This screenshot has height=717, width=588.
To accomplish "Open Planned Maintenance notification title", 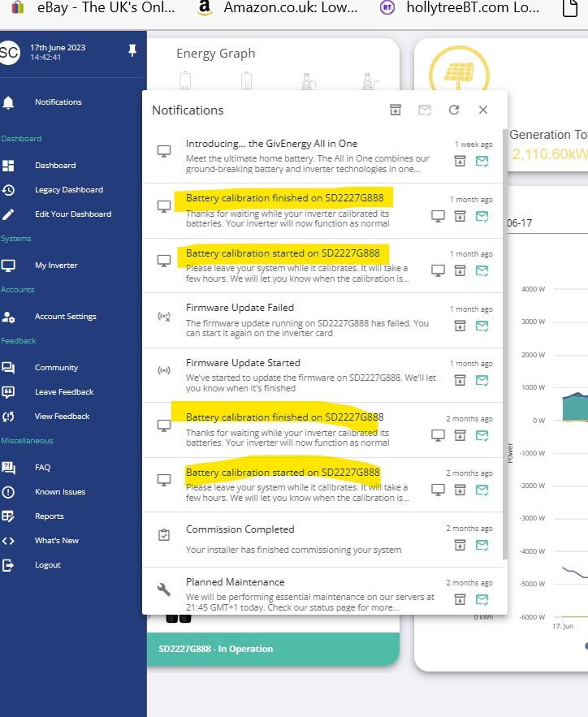I will click(x=235, y=582).
